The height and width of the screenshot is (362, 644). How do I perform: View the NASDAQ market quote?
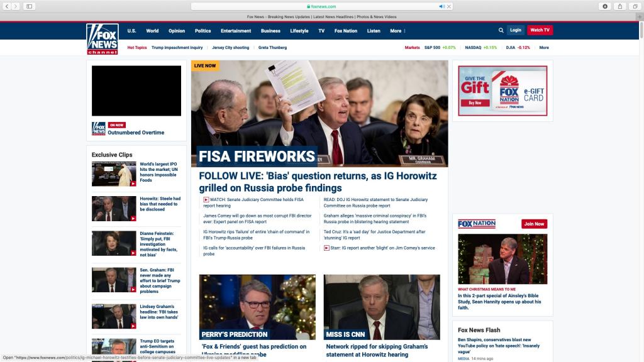tap(481, 48)
